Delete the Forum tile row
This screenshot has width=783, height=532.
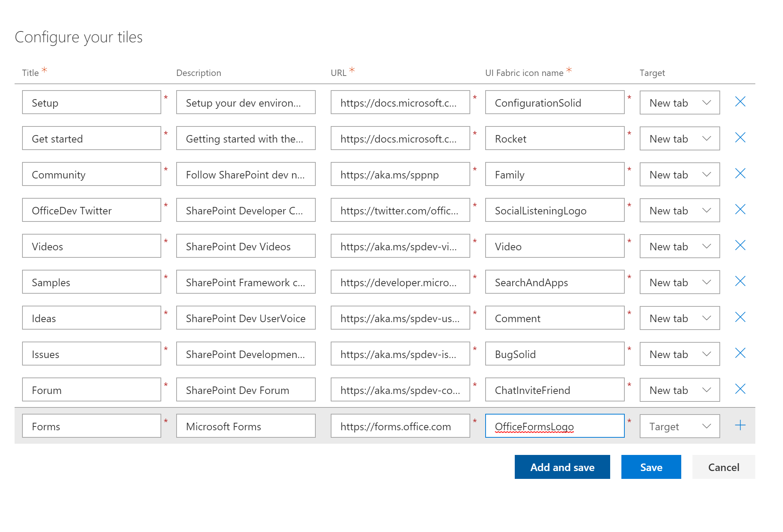click(x=740, y=389)
